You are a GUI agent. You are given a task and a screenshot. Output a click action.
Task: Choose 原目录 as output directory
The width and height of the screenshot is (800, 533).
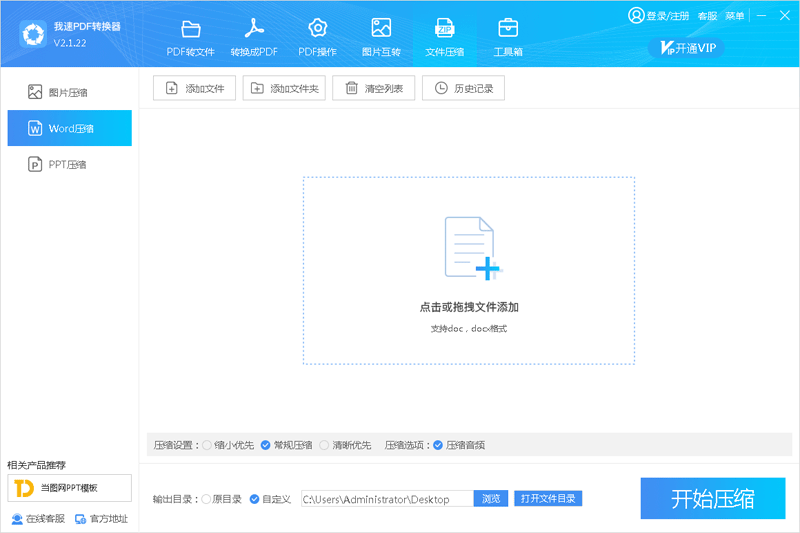[x=207, y=499]
